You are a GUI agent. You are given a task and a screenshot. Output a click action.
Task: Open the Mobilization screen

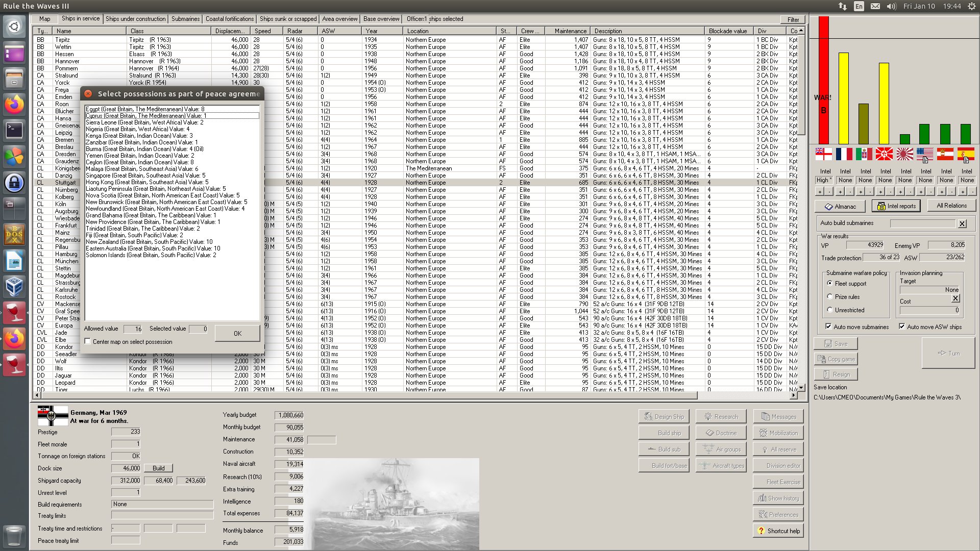click(778, 433)
